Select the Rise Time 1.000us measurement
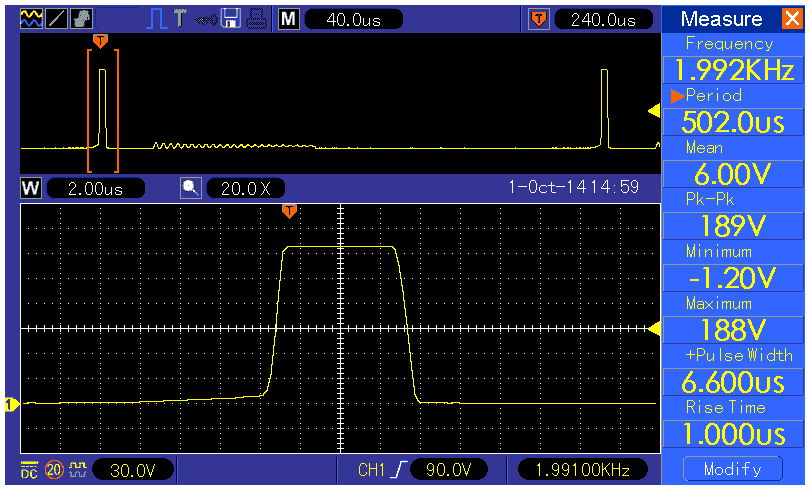 coord(733,423)
